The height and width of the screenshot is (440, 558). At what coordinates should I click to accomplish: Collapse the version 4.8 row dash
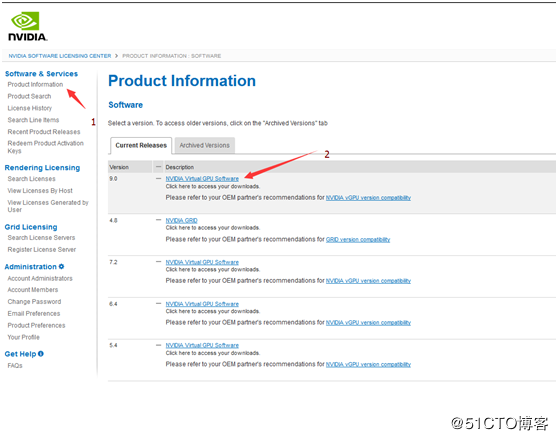coord(158,220)
